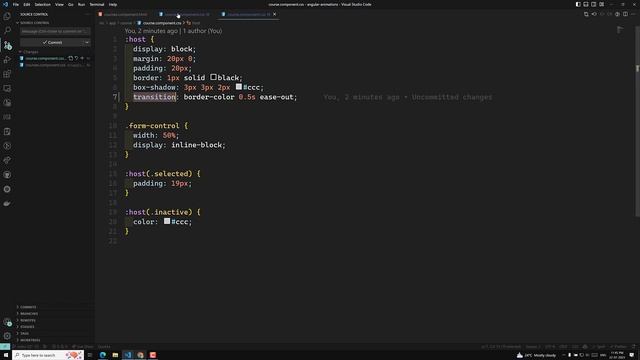Close the active course.component.css tab
Viewport: 640px width, 360px height.
[x=274, y=14]
